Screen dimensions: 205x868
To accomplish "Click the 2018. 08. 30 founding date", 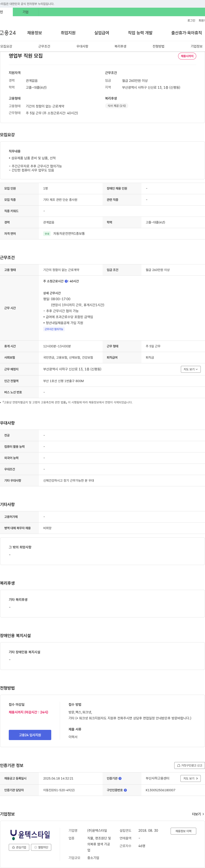I will [x=148, y=830].
